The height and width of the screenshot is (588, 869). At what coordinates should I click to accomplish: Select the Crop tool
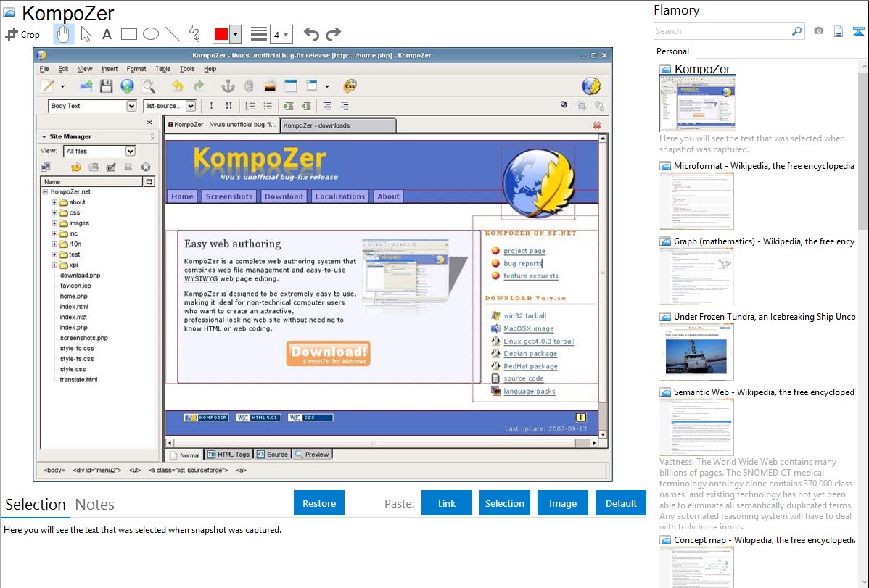pos(22,34)
